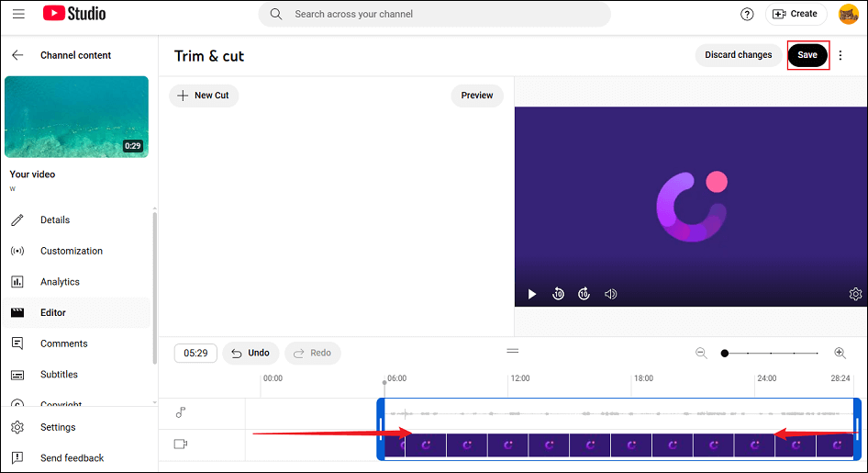Click the Customization broadcast icon
Screen dimensions: 868x473
click(17, 251)
